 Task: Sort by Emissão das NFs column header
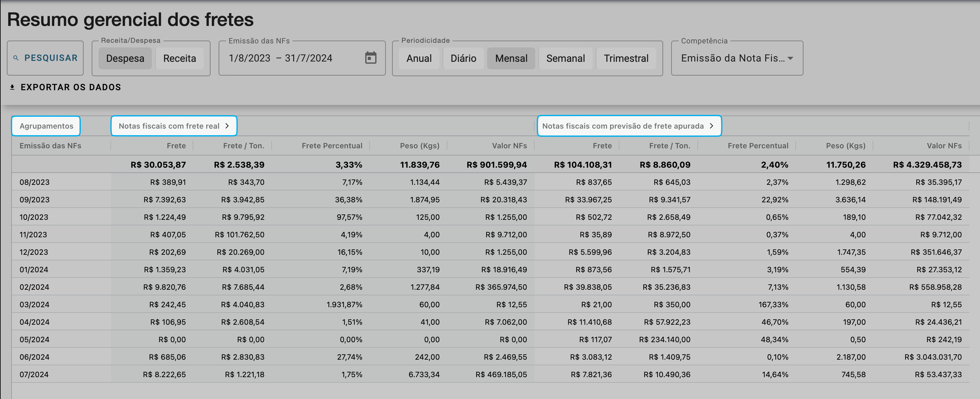tap(50, 145)
